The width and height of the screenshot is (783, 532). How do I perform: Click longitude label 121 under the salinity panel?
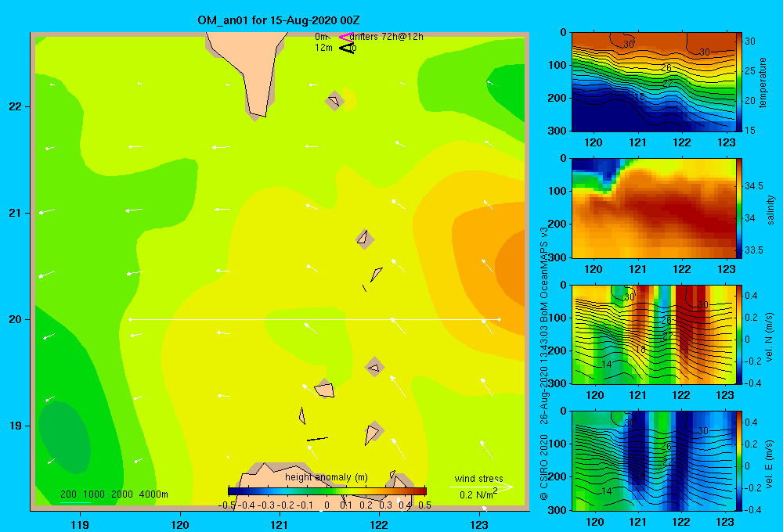[x=637, y=269]
